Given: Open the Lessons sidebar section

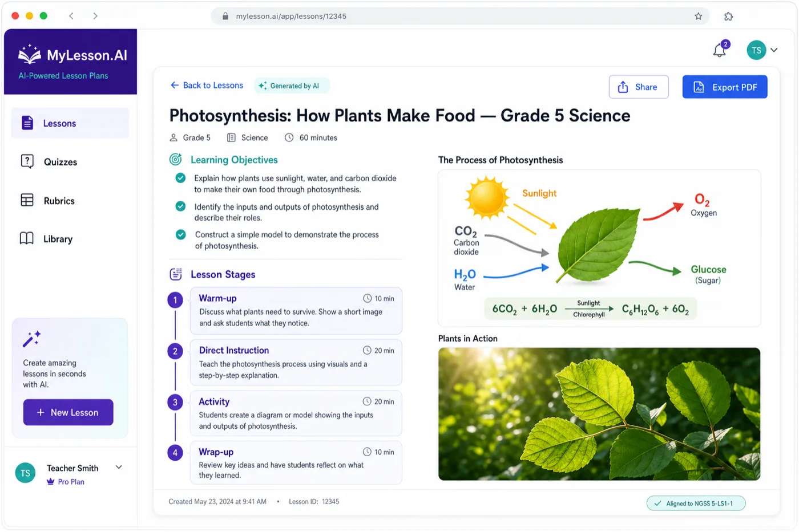Looking at the screenshot, I should tap(70, 123).
